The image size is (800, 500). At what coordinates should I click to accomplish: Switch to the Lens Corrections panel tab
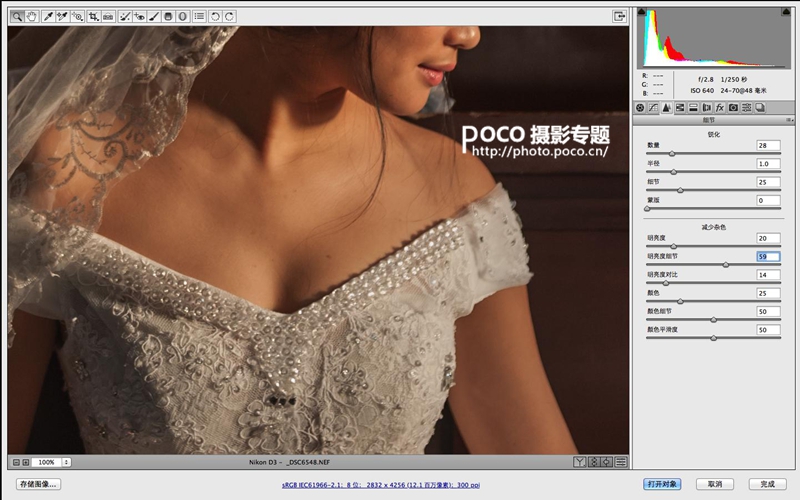[x=707, y=108]
